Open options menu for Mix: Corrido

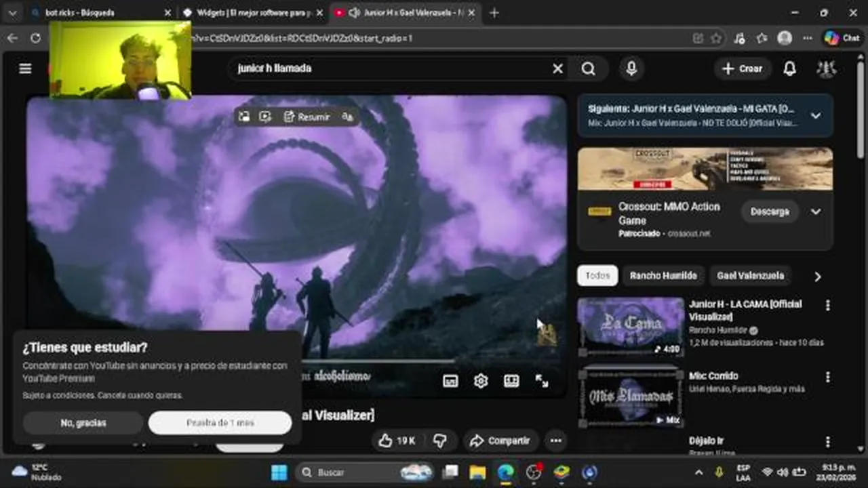tap(827, 377)
